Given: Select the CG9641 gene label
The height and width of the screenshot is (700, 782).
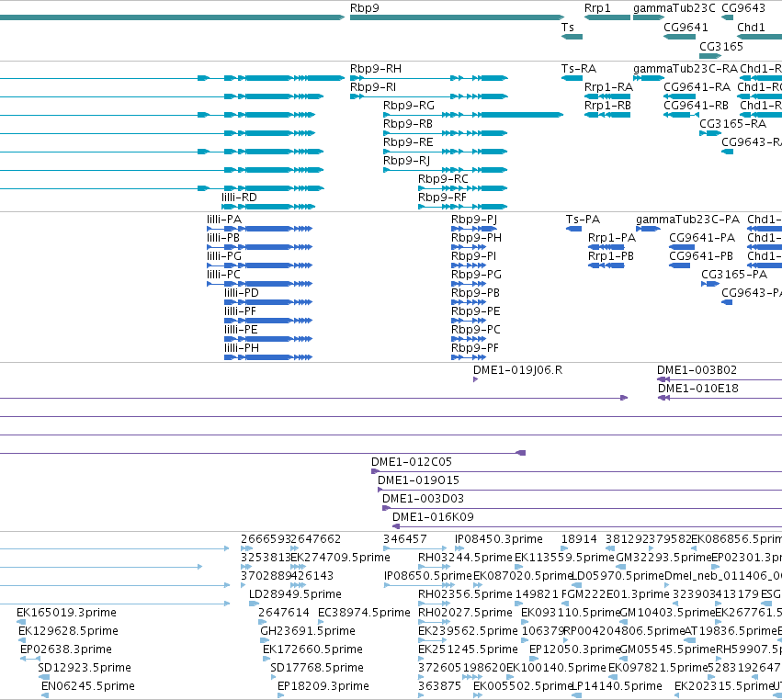Looking at the screenshot, I should click(x=686, y=27).
